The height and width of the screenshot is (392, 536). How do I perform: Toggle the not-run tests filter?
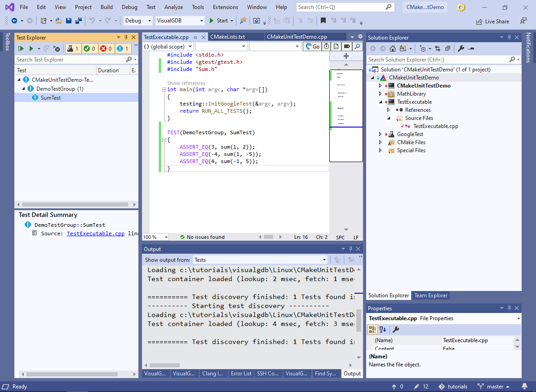tap(123, 48)
